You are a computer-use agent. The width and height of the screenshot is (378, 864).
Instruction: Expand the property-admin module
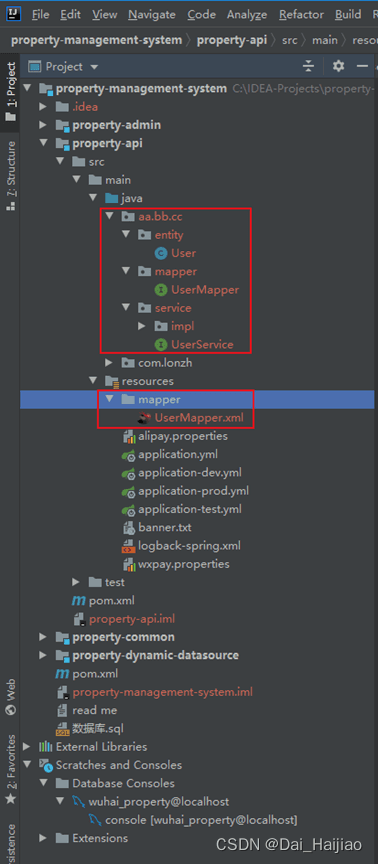(43, 125)
